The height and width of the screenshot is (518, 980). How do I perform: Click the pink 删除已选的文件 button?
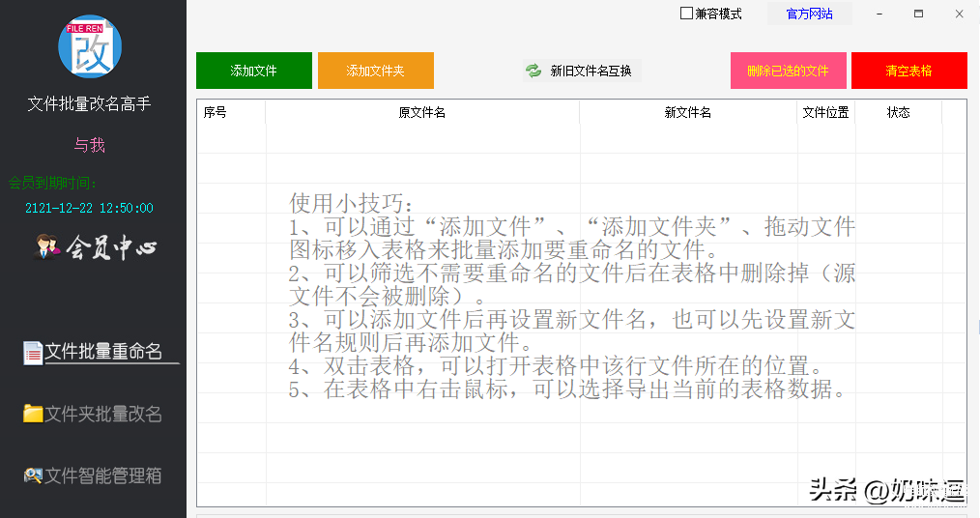(788, 71)
